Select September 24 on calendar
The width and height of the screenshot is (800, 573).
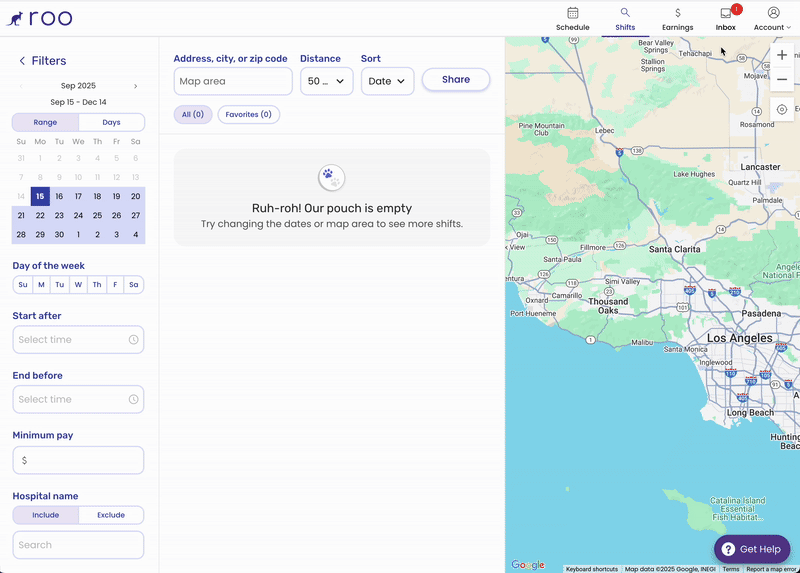coord(78,215)
